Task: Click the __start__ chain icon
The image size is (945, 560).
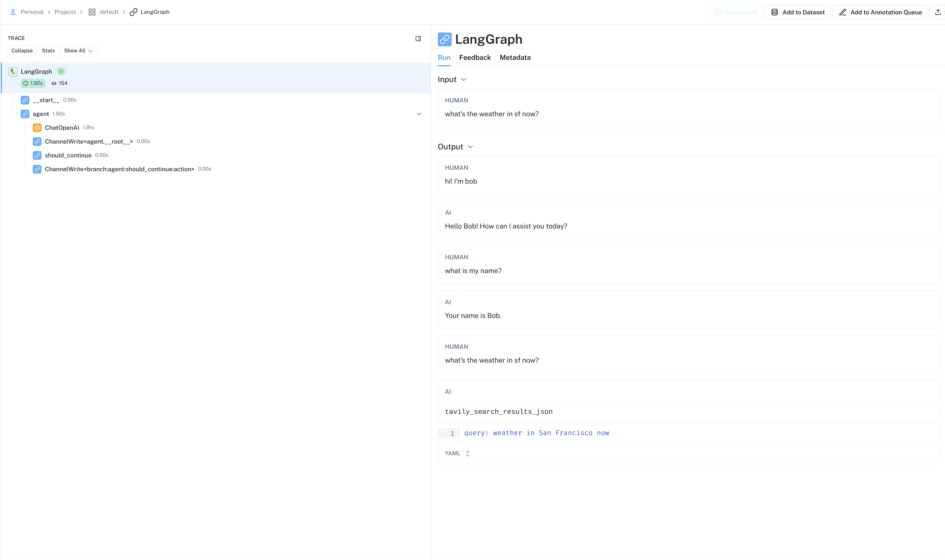Action: [x=25, y=100]
